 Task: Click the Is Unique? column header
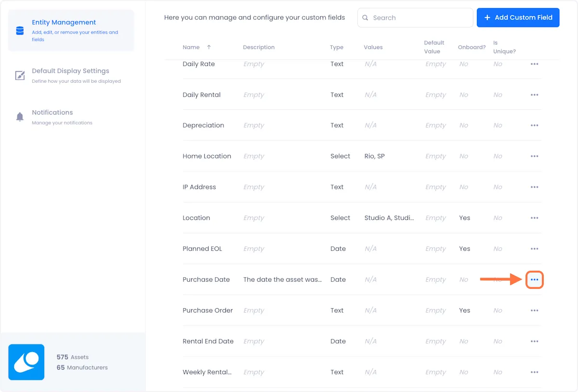click(x=504, y=47)
